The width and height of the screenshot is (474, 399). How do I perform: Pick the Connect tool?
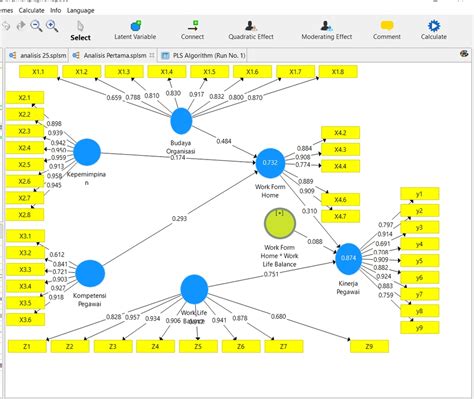click(x=192, y=30)
